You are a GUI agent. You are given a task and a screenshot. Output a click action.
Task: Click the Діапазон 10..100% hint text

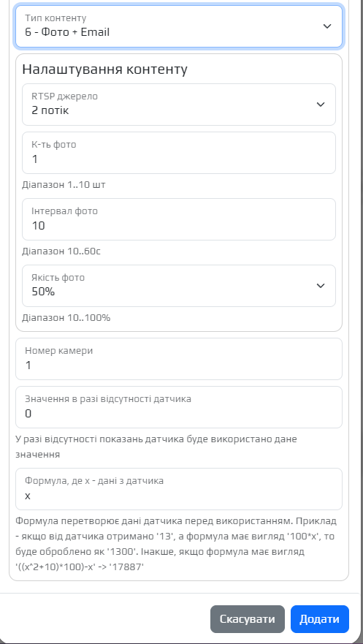pyautogui.click(x=66, y=318)
